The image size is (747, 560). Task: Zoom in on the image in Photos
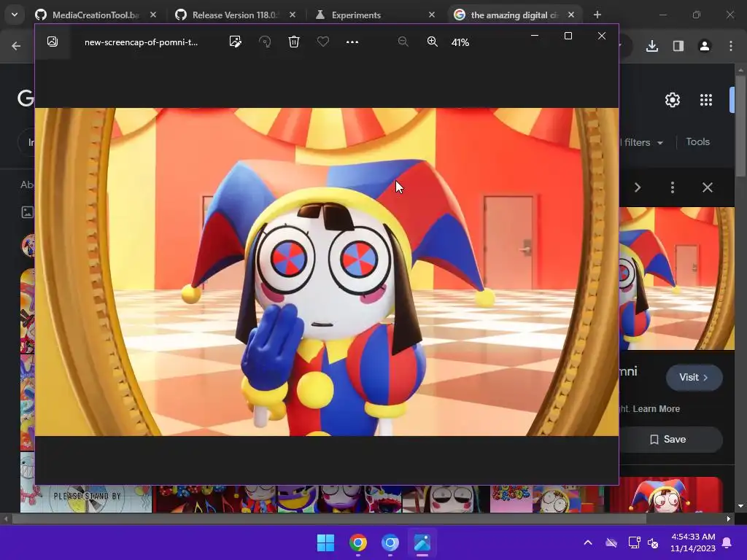[432, 42]
